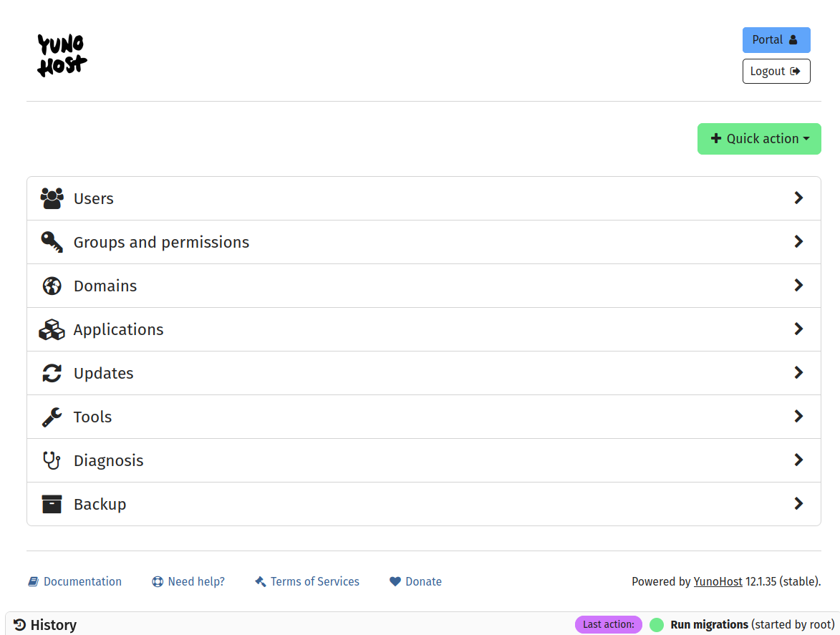Click the globe icon beside Domains
Image resolution: width=840 pixels, height=635 pixels.
(52, 286)
